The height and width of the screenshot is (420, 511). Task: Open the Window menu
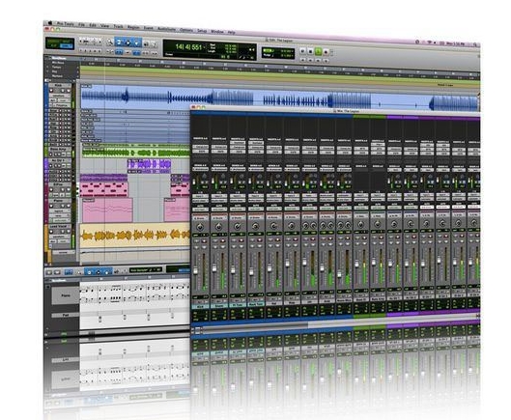(217, 31)
